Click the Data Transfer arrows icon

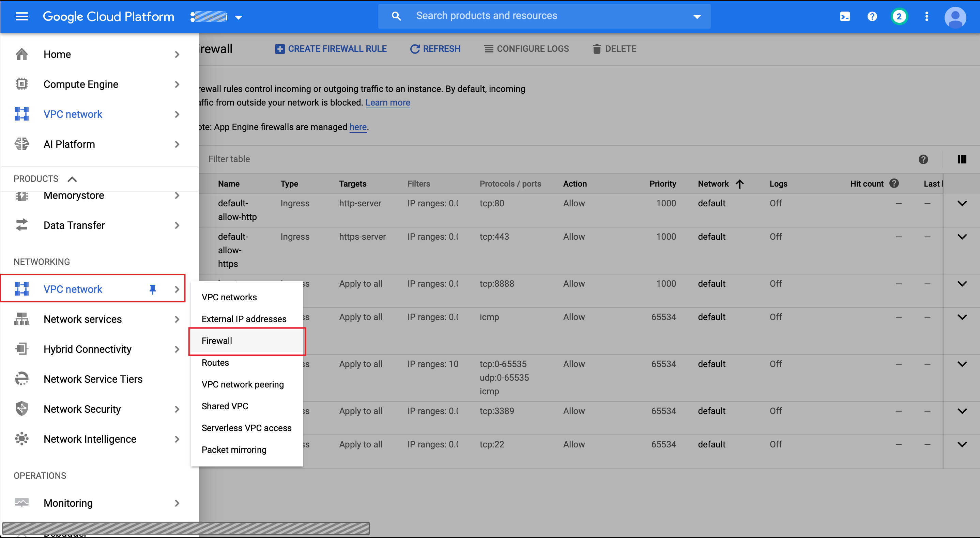coord(22,225)
